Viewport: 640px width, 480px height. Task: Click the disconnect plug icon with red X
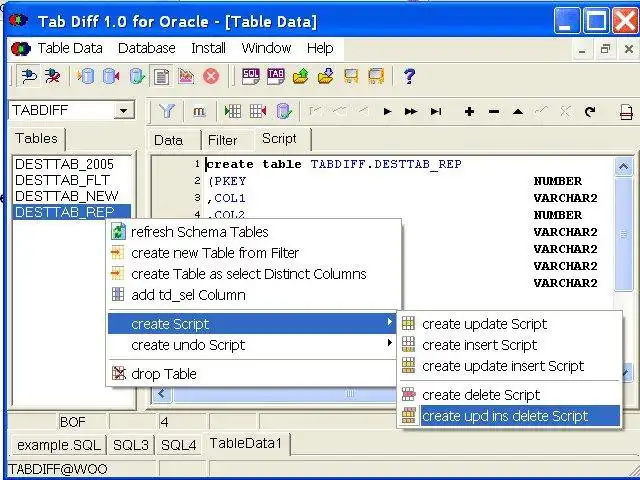coord(53,76)
